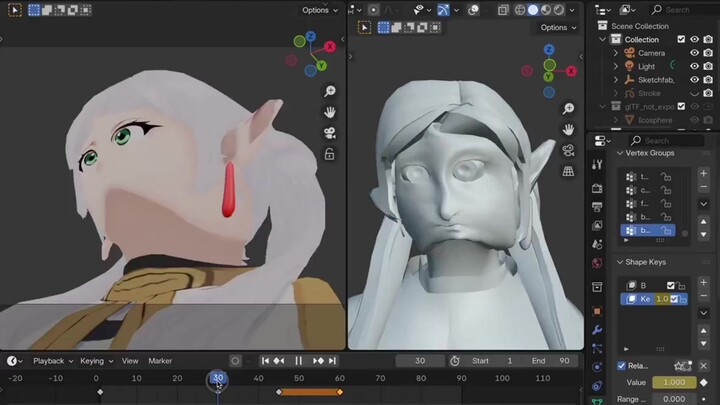Hide the Sketchfab object in viewport
This screenshot has width=720, height=405.
pyautogui.click(x=694, y=79)
